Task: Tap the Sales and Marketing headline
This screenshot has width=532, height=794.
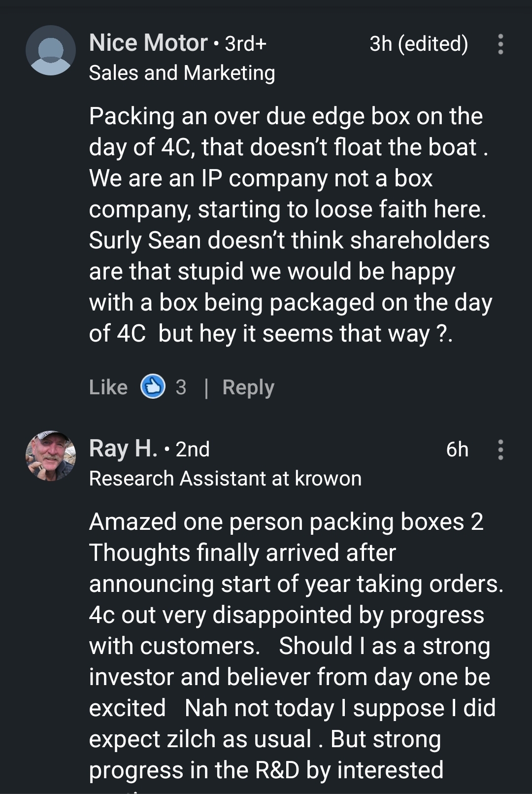Action: pos(182,73)
